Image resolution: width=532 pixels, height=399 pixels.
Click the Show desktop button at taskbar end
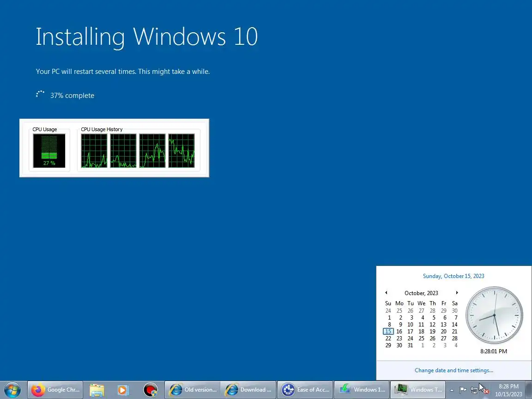click(x=529, y=390)
